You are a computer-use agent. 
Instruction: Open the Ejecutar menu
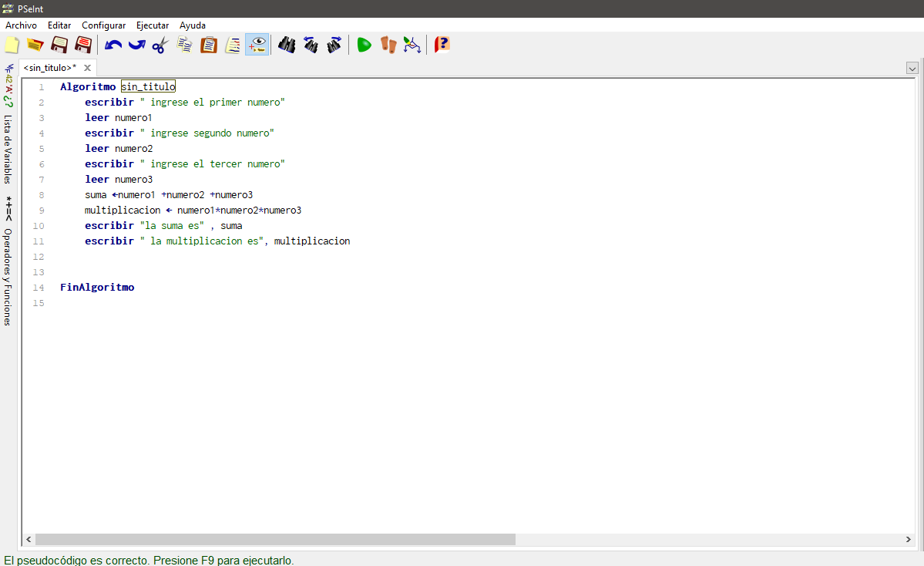(x=153, y=25)
